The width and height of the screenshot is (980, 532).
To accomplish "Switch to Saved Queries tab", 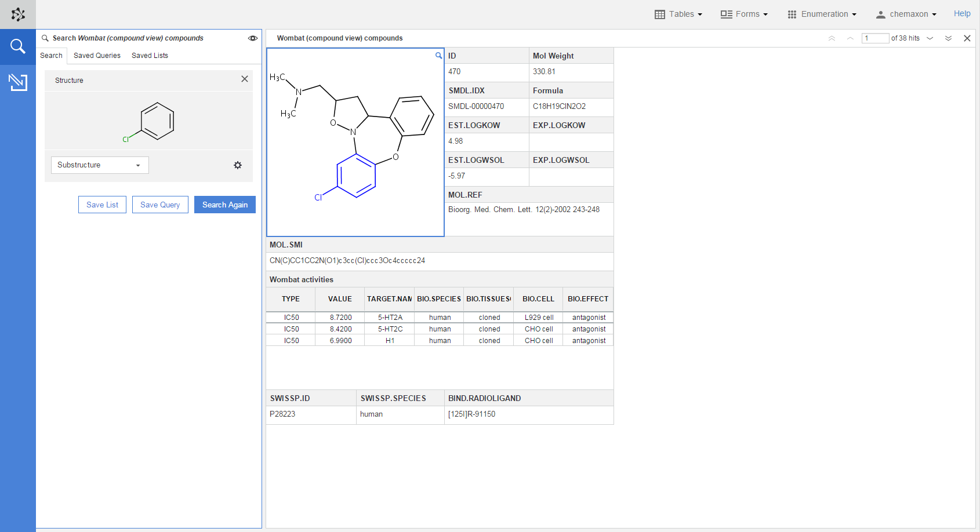I will (x=97, y=56).
